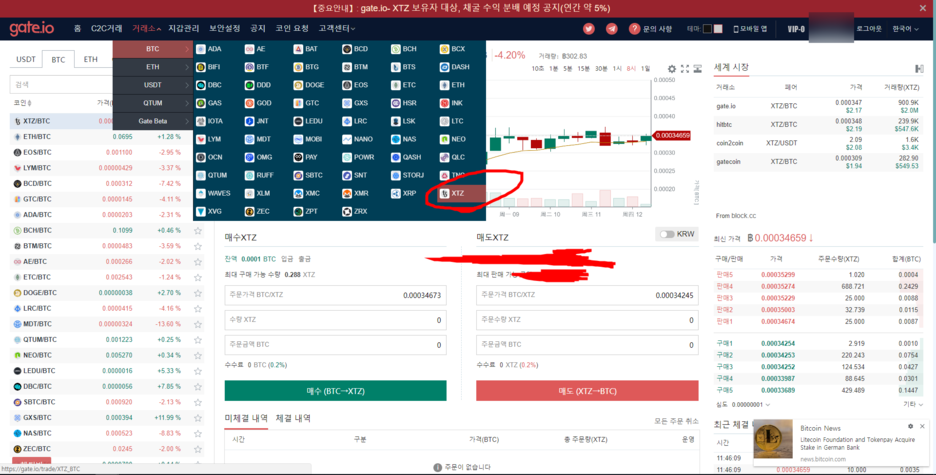This screenshot has height=475, width=936.
Task: Click 매수 (BTC→XTZ) buy button
Action: (335, 391)
